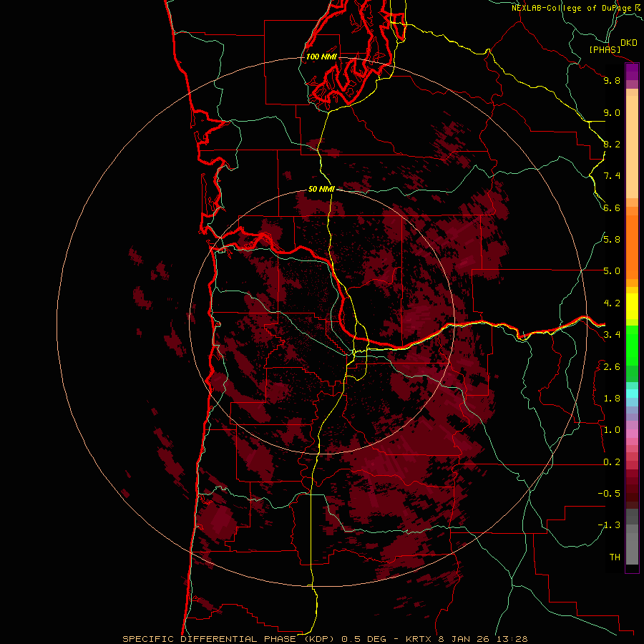Click the 6.6 scale value
Image resolution: width=644 pixels, height=644 pixels.
612,208
